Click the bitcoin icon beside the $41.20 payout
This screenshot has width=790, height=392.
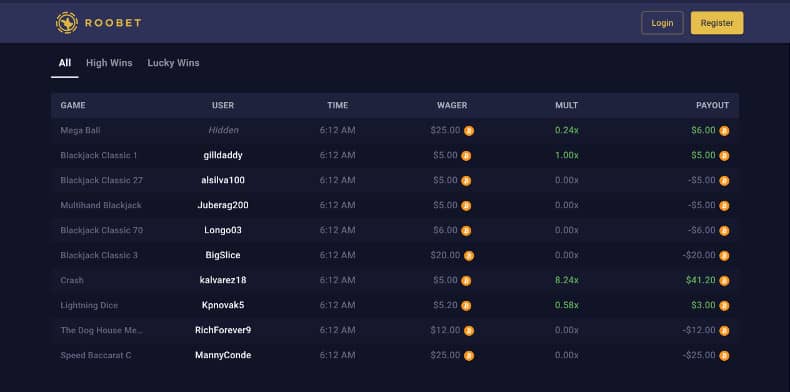(724, 281)
